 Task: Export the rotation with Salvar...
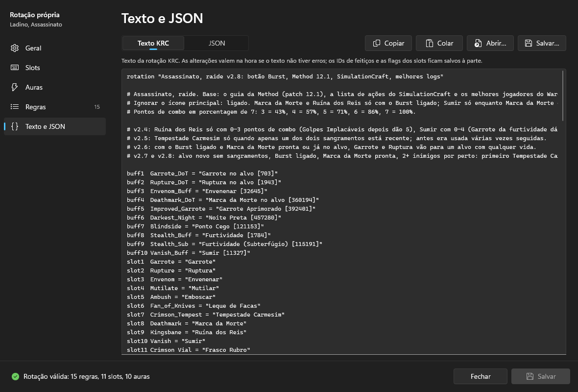coord(542,43)
